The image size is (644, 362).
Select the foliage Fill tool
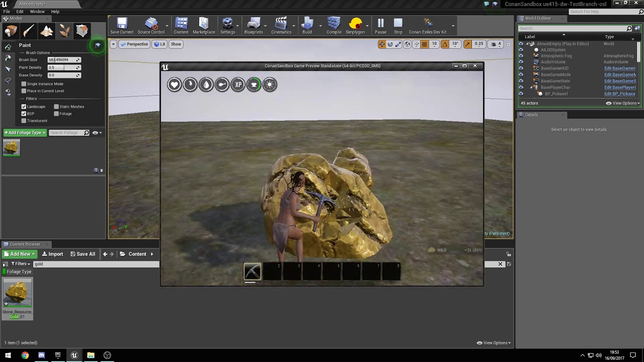point(8,92)
